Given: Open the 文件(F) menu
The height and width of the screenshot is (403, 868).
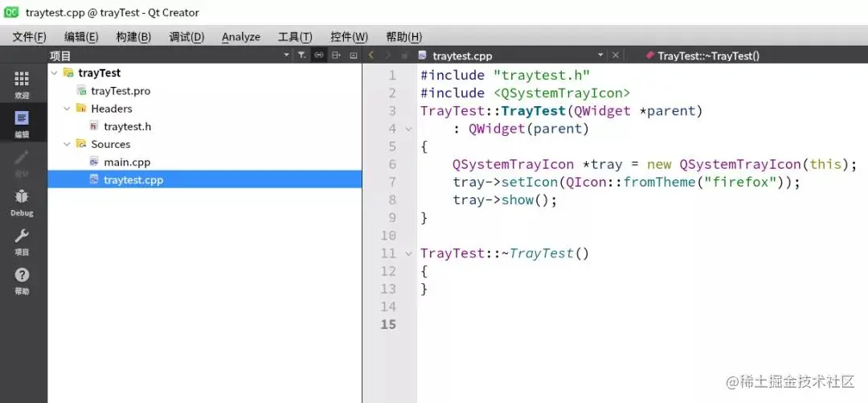Looking at the screenshot, I should point(30,36).
